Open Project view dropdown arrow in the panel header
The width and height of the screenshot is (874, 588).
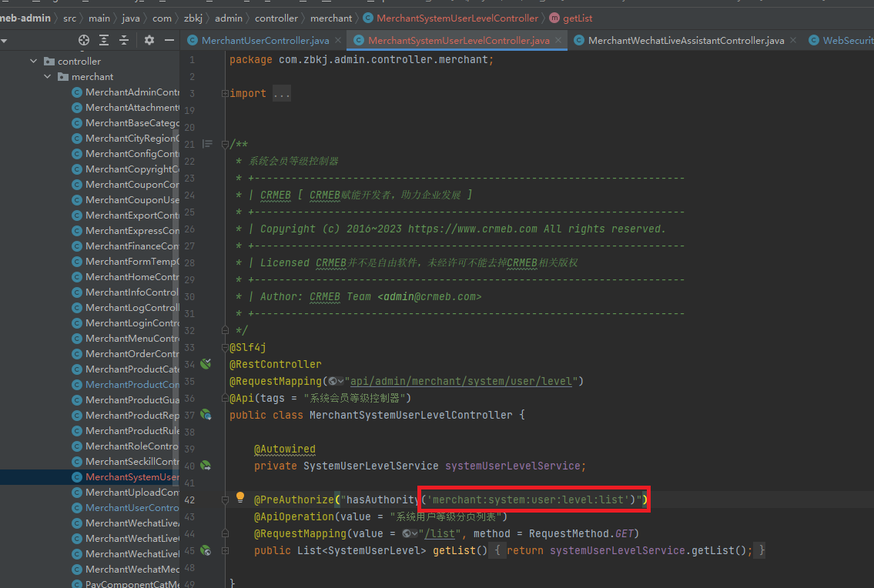(x=4, y=41)
